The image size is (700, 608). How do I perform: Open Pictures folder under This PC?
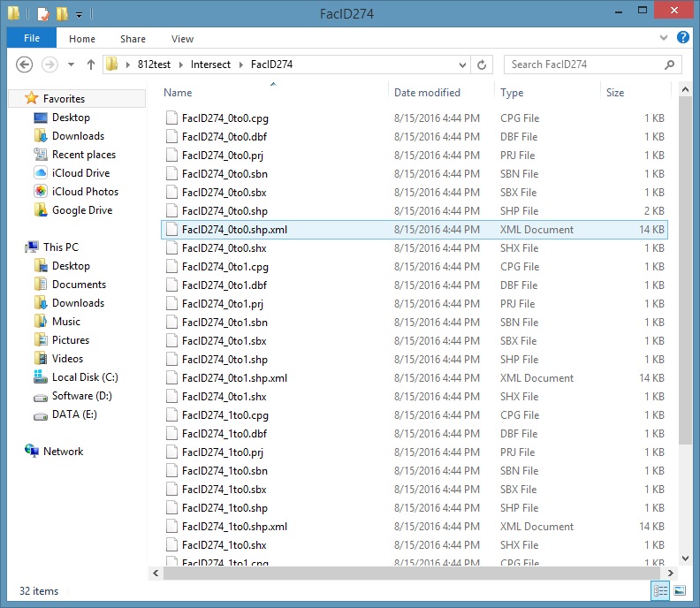click(x=71, y=340)
